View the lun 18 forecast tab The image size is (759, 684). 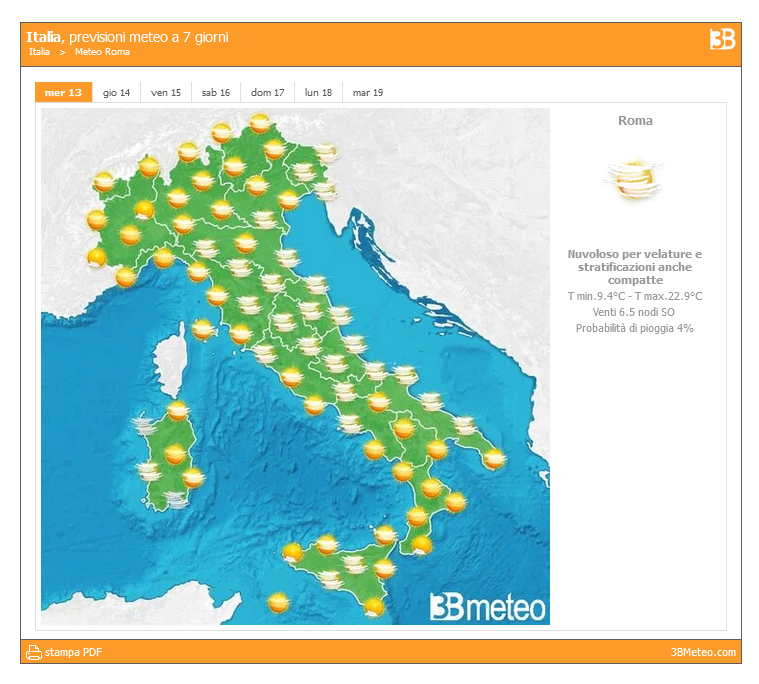[318, 93]
